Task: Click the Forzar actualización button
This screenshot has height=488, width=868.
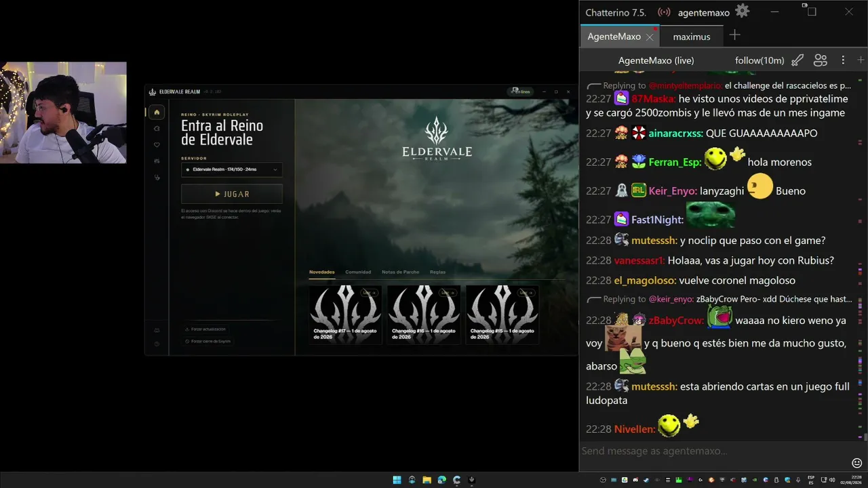Action: 205,329
